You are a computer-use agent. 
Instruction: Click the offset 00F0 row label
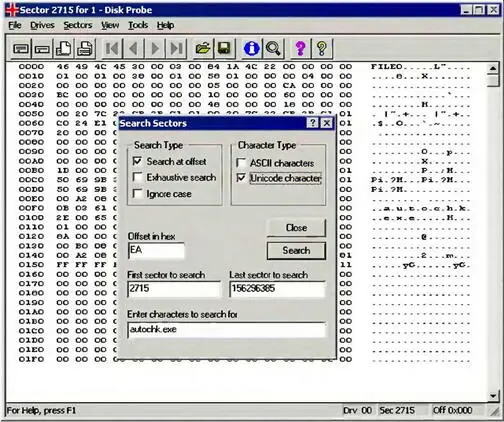tap(31, 208)
